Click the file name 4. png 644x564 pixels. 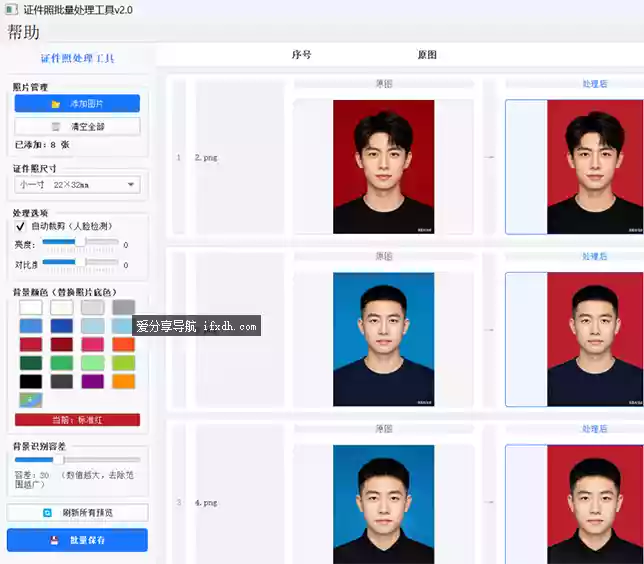coord(206,502)
